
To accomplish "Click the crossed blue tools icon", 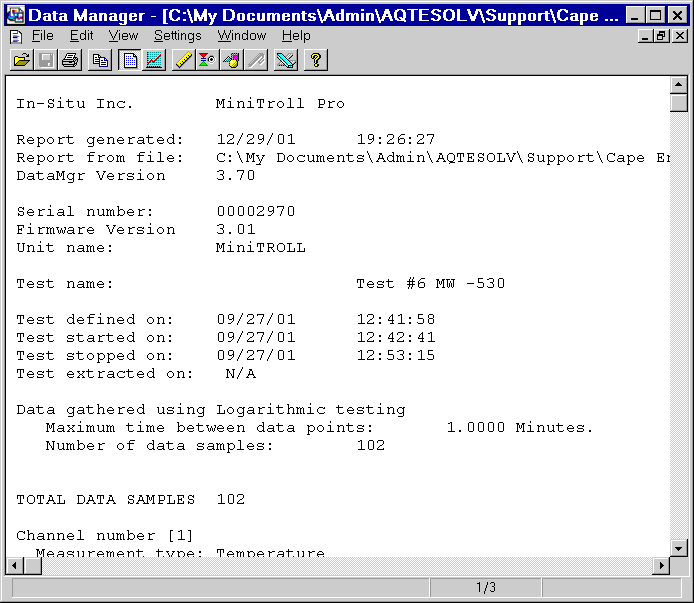I will (x=286, y=60).
